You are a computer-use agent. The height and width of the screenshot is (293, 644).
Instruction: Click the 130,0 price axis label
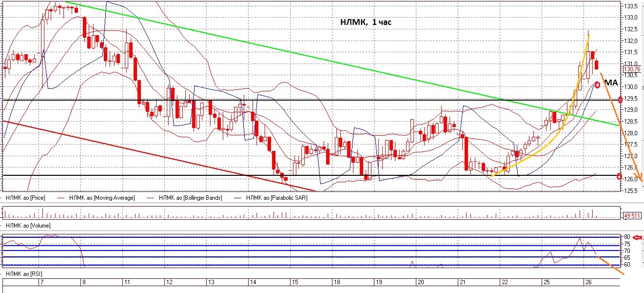pos(632,87)
